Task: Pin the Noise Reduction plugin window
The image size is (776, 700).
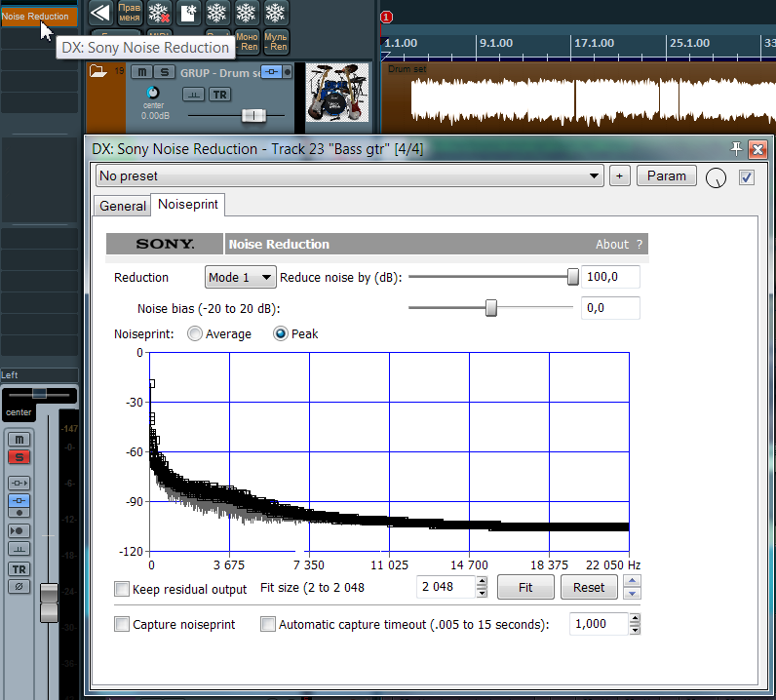Action: [x=737, y=149]
